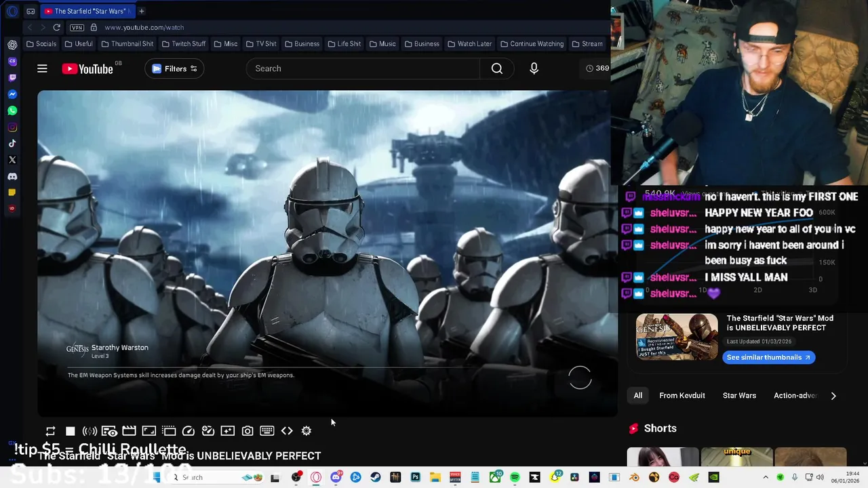Open Twitch in the Opera sidebar
The image size is (868, 488).
12,78
